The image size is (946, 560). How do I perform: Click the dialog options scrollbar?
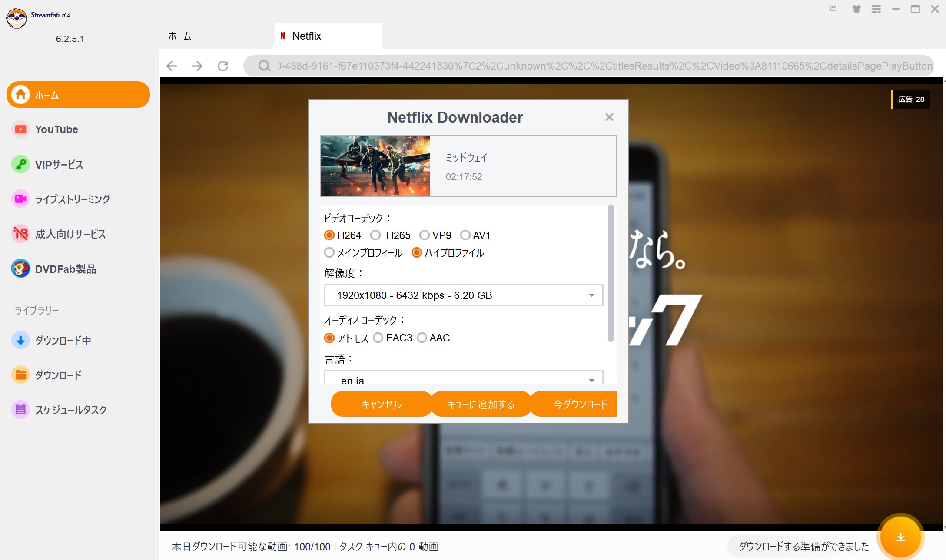(x=611, y=273)
